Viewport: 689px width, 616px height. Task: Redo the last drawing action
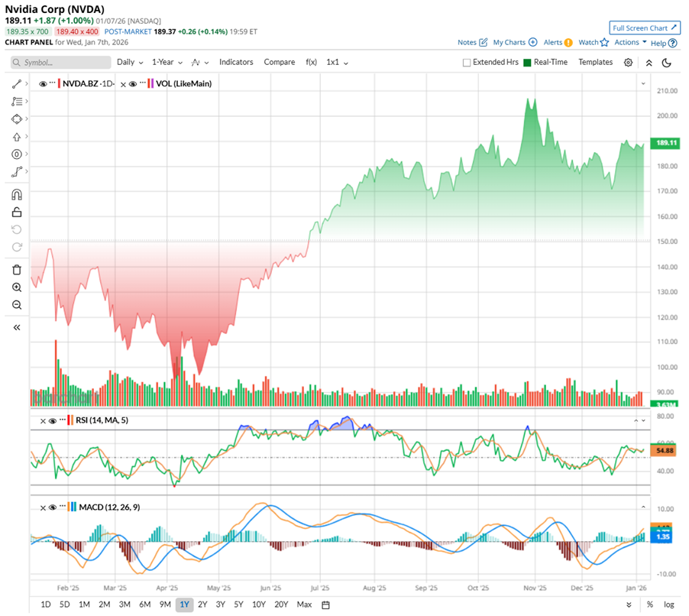pos(17,247)
